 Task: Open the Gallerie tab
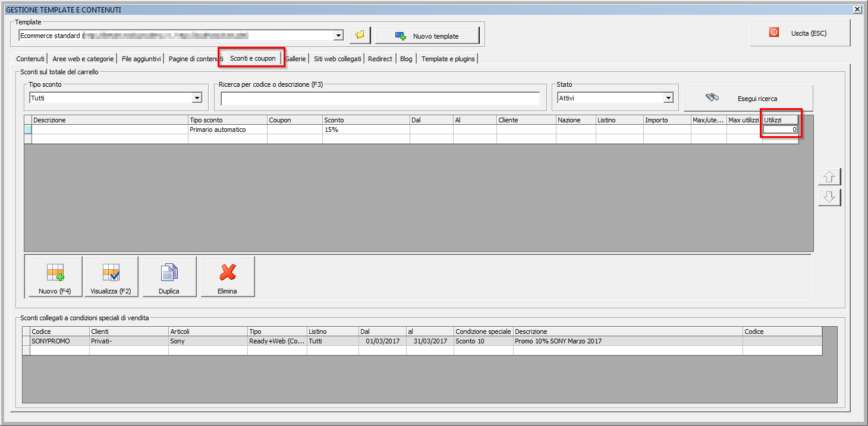click(295, 59)
